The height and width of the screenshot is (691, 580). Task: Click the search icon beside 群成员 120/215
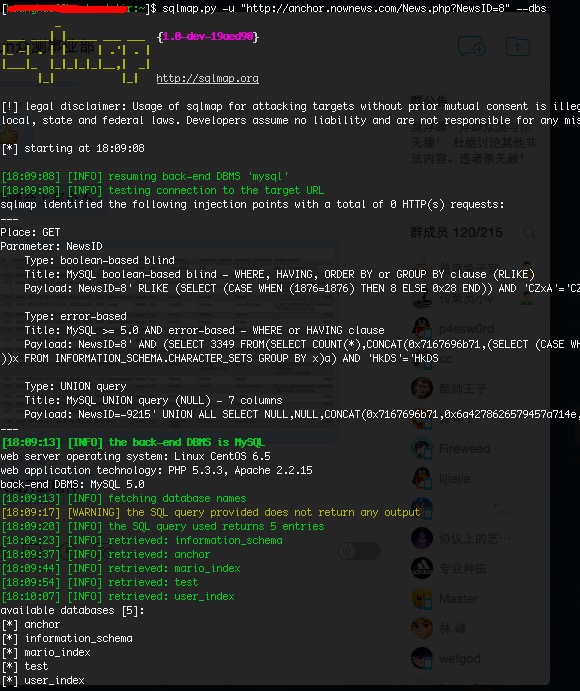[529, 232]
